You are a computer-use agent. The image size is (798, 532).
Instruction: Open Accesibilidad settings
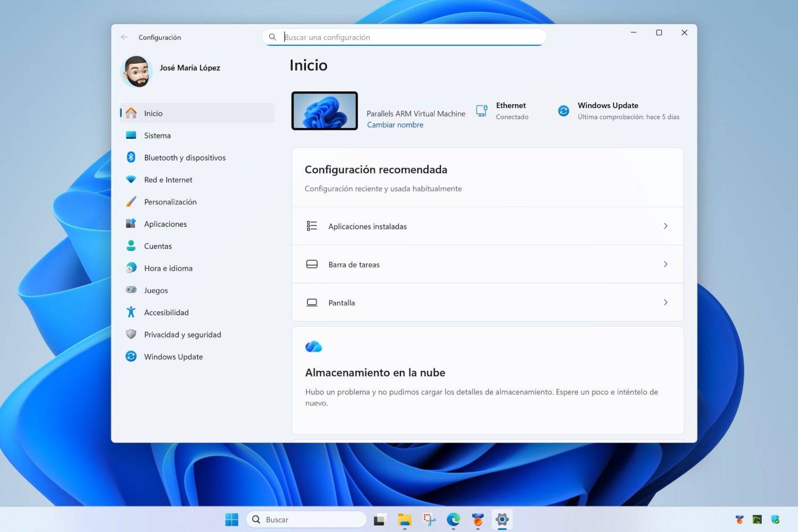197,313
